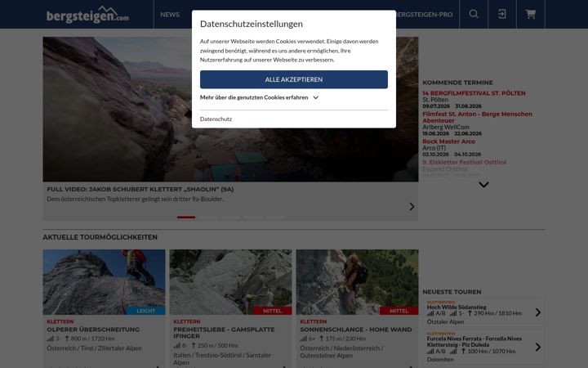Open the search magnifier icon

coord(474,14)
